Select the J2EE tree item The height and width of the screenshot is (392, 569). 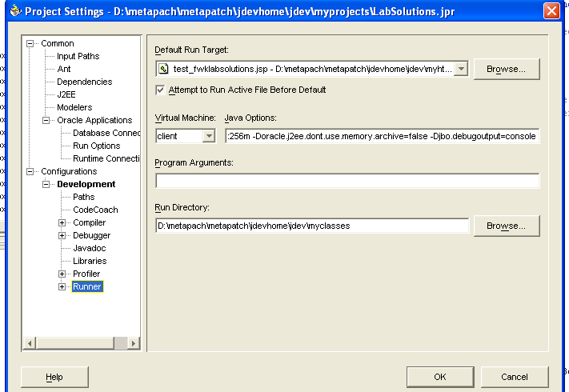click(x=66, y=94)
